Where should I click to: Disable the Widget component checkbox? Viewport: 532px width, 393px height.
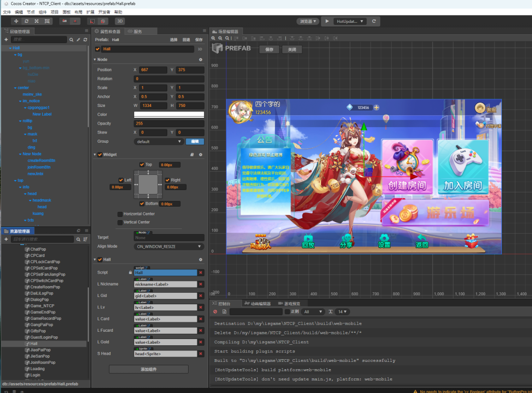coord(100,155)
